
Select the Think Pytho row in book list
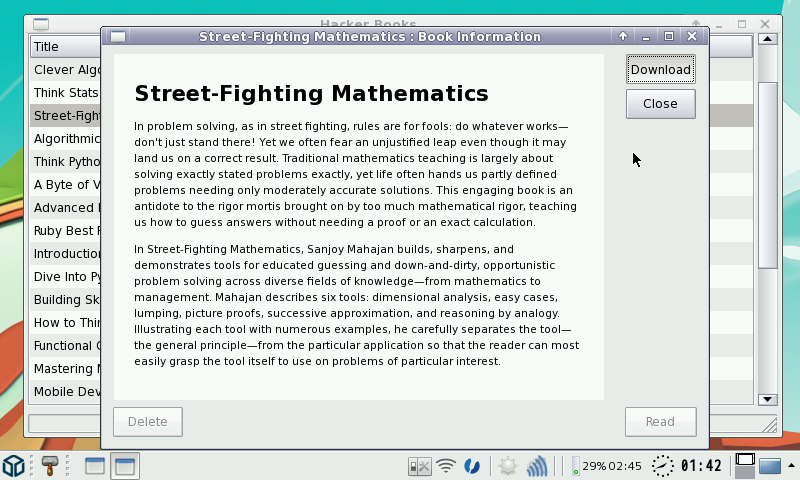[x=65, y=161]
